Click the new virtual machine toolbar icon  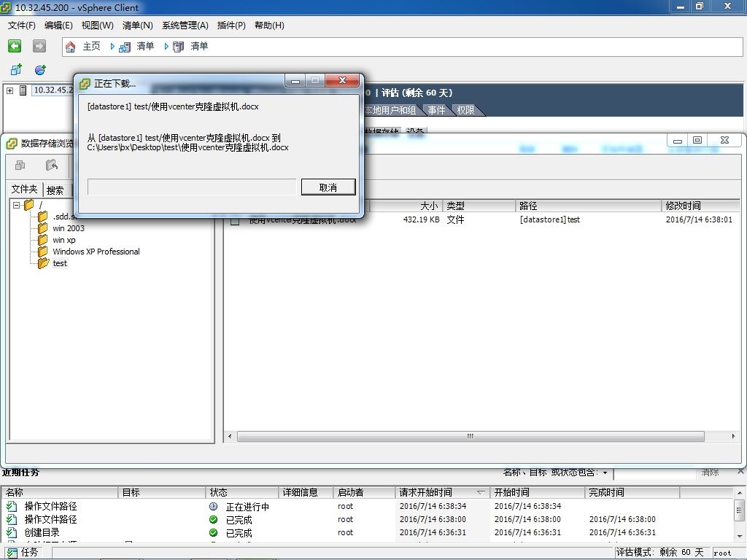16,70
